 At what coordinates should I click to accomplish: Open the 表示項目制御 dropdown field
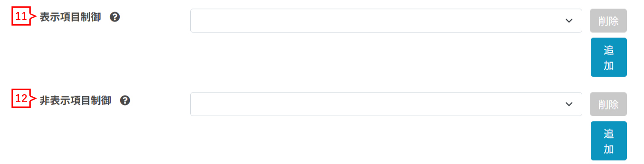pyautogui.click(x=386, y=20)
